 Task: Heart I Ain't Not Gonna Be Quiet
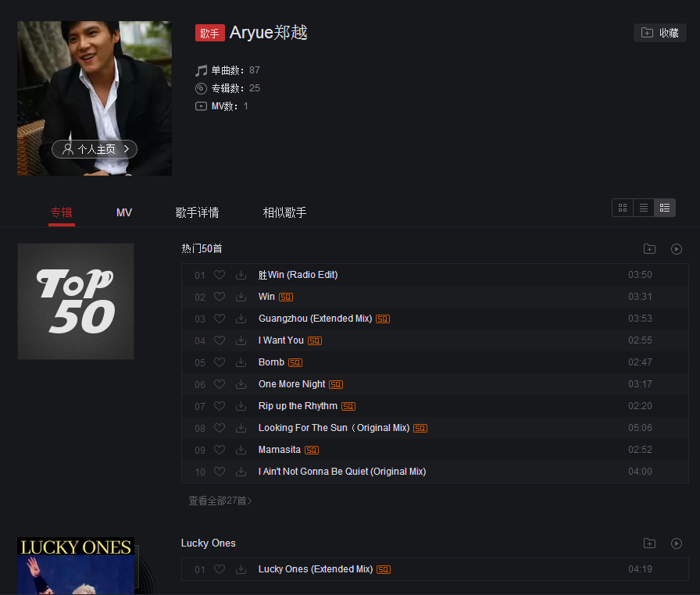coord(220,472)
